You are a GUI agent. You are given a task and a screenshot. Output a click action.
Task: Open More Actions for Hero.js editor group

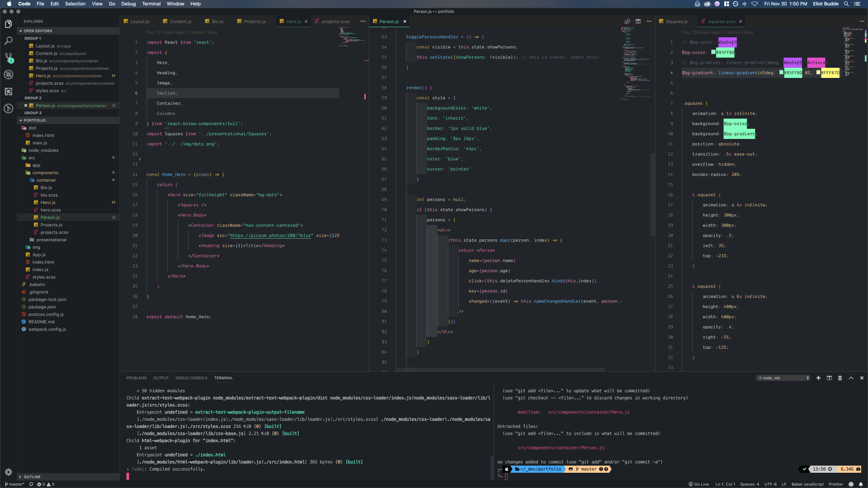click(363, 21)
